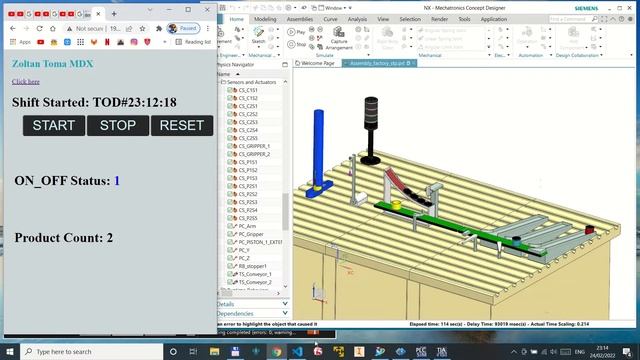Screen dimensions: 640x360
Task: Open the Sketch dropdown arrow
Action: pos(258,46)
